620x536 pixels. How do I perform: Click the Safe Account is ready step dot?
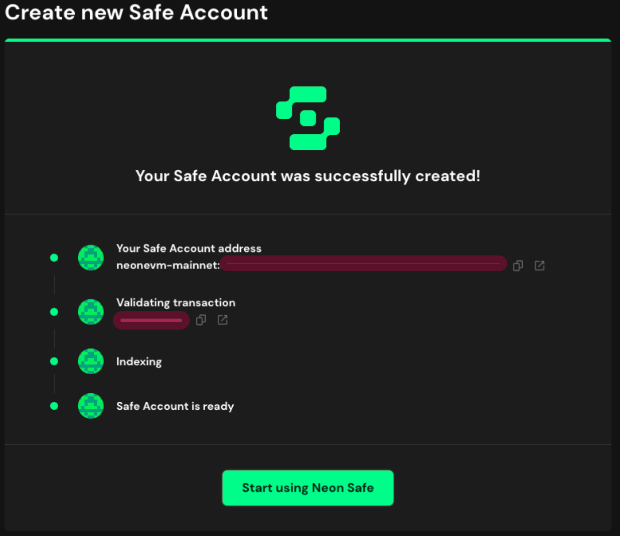click(54, 406)
